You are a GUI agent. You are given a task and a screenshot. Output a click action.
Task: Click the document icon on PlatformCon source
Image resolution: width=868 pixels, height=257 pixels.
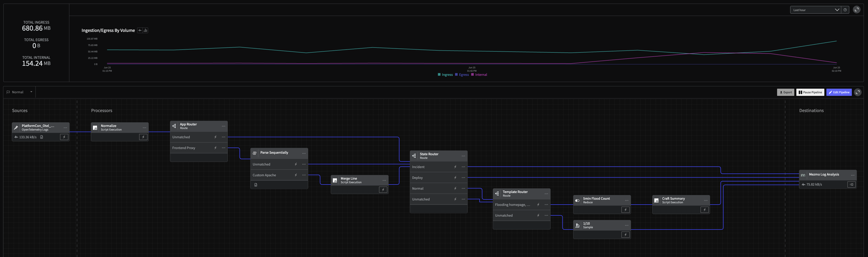click(42, 137)
